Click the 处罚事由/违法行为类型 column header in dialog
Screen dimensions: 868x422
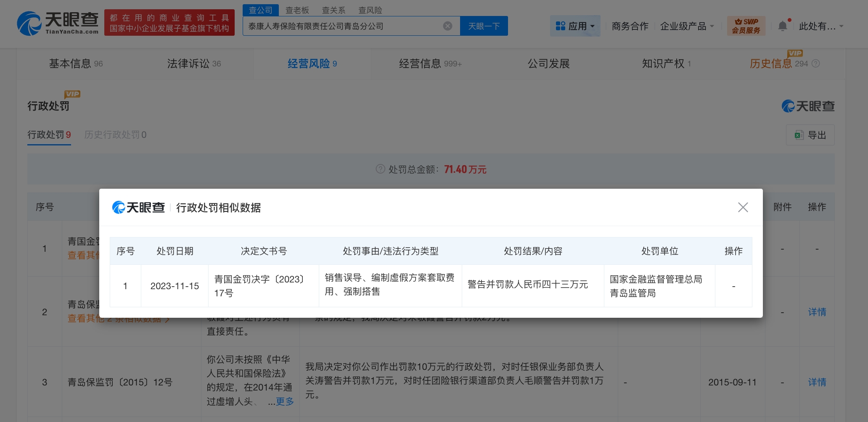(390, 251)
